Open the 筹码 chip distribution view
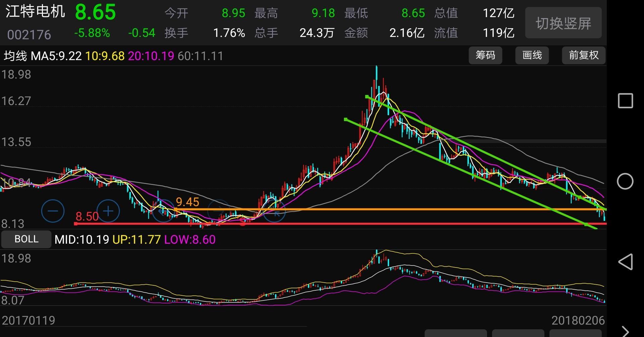Viewport: 644px width, 337px height. [485, 55]
